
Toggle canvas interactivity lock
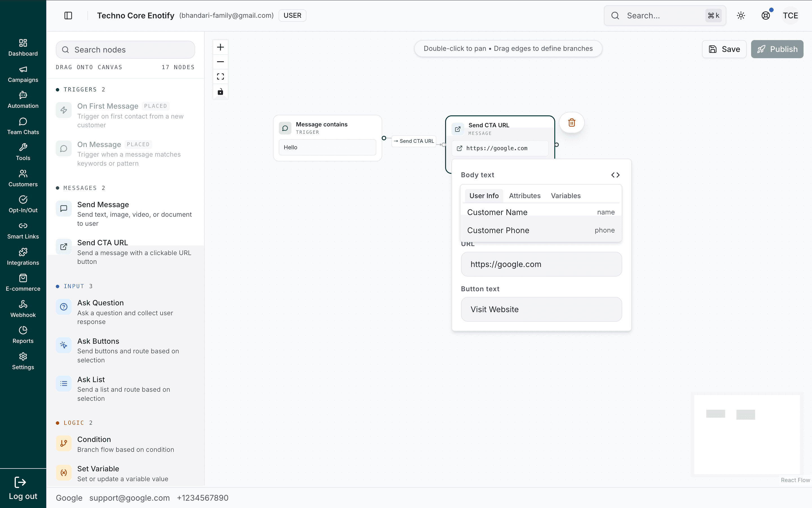(x=220, y=91)
